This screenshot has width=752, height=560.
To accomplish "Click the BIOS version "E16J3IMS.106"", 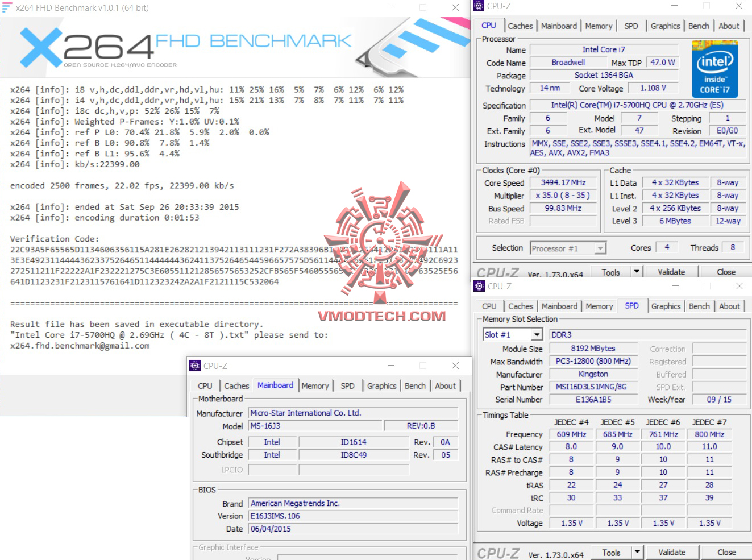I will (353, 516).
